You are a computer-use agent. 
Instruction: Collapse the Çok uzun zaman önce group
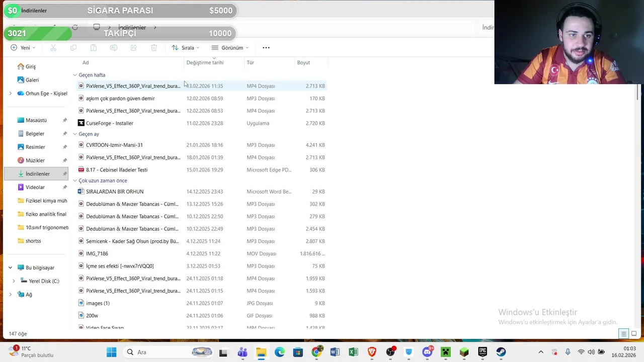(75, 180)
